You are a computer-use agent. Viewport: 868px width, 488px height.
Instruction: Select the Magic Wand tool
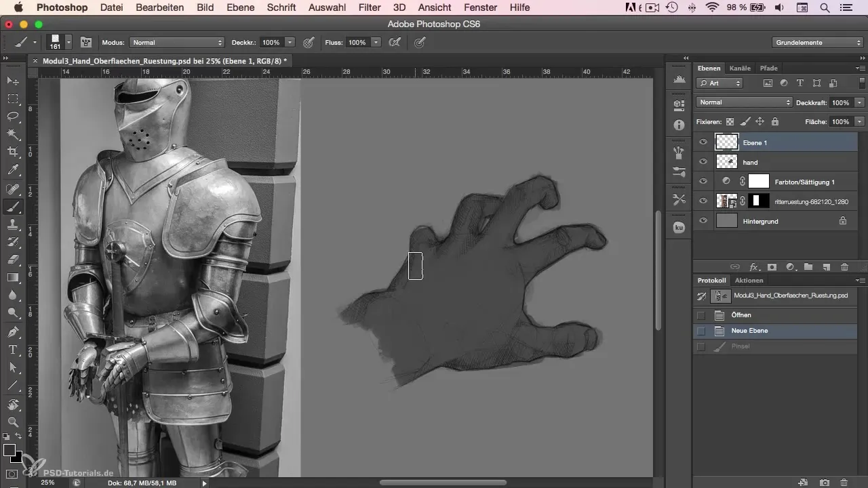click(13, 134)
